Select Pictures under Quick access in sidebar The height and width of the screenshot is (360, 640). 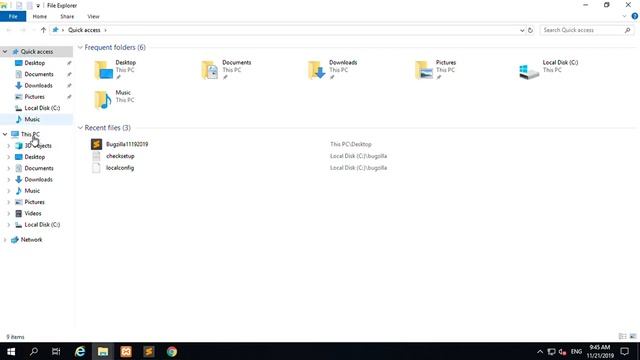[x=35, y=97]
